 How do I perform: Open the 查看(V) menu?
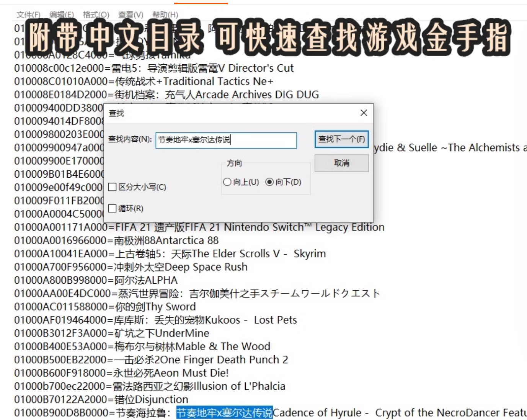point(131,15)
